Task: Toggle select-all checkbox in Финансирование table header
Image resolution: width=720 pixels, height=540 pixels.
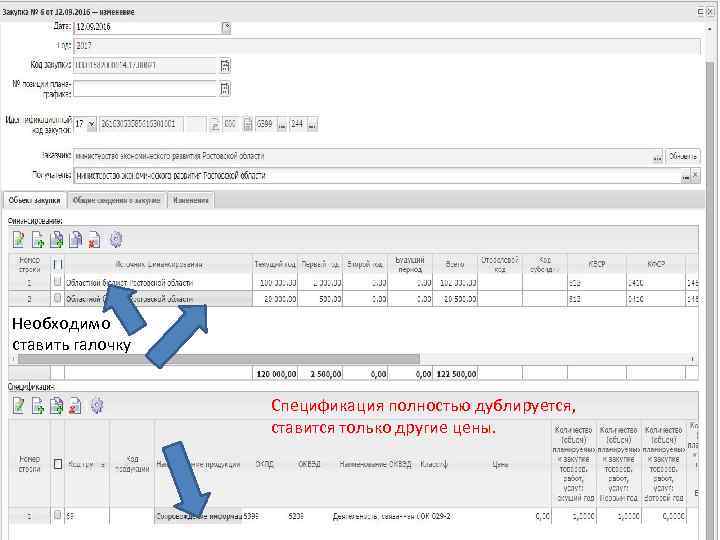Action: click(58, 264)
